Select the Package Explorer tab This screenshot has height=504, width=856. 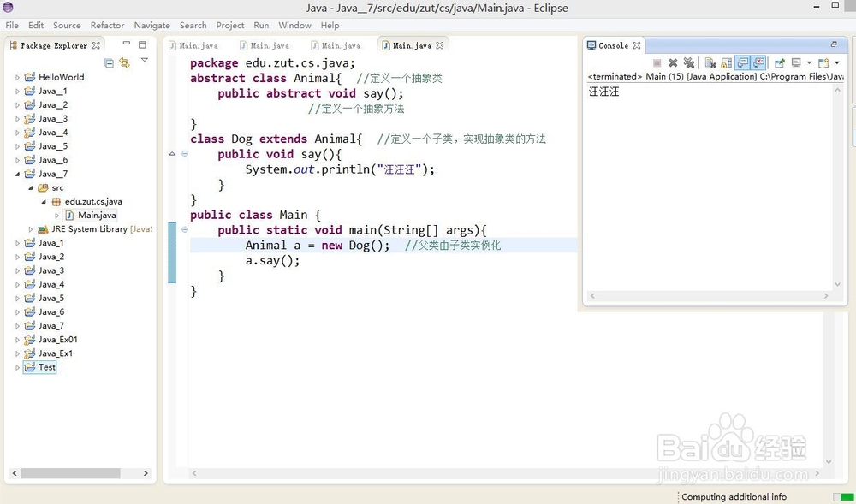click(53, 46)
